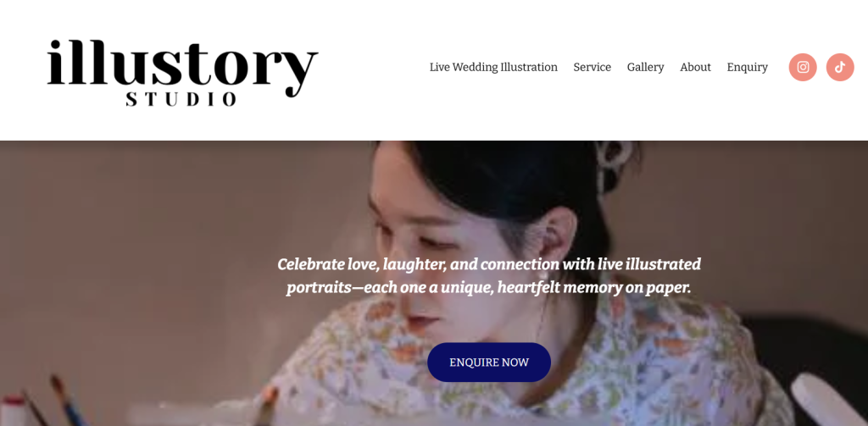This screenshot has height=426, width=868.
Task: Click the ENQUIRE NOW button
Action: [x=489, y=362]
